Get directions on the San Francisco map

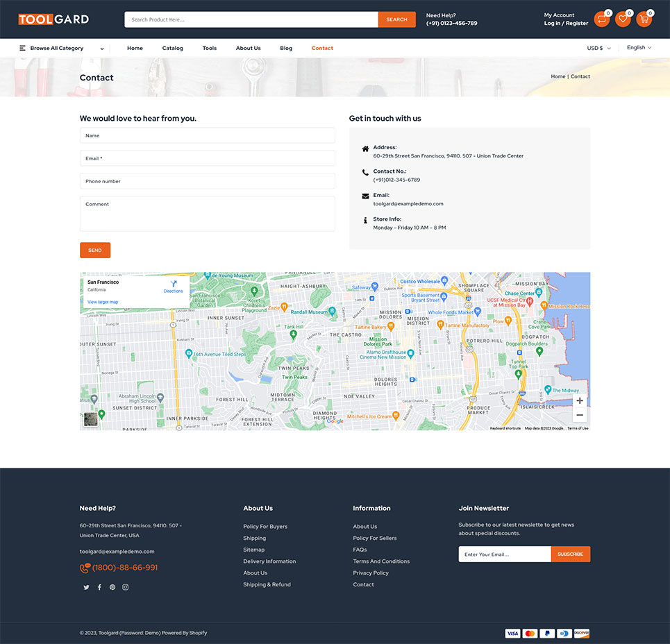tap(174, 286)
